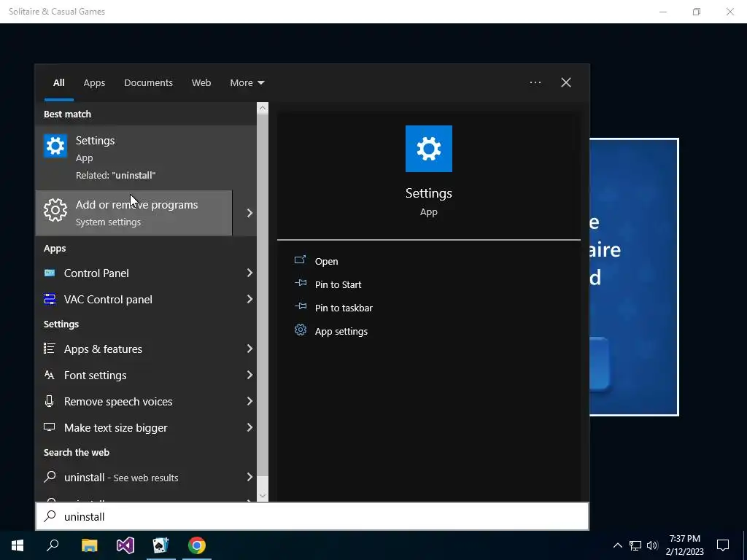Expand the Make text size bigger arrow
The height and width of the screenshot is (560, 747).
249,427
